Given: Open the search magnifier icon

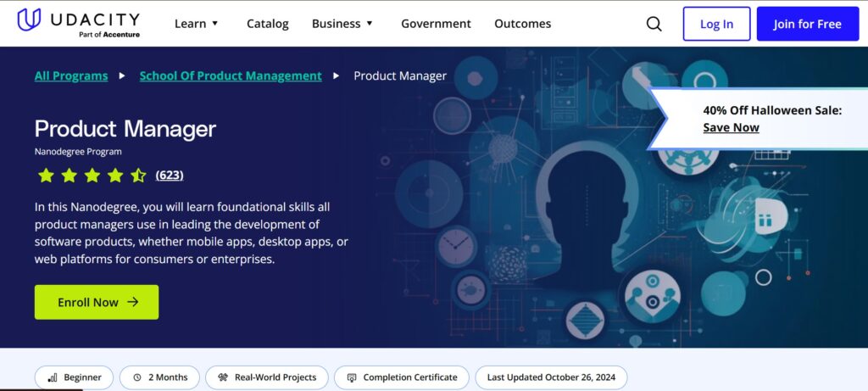Looking at the screenshot, I should (654, 24).
